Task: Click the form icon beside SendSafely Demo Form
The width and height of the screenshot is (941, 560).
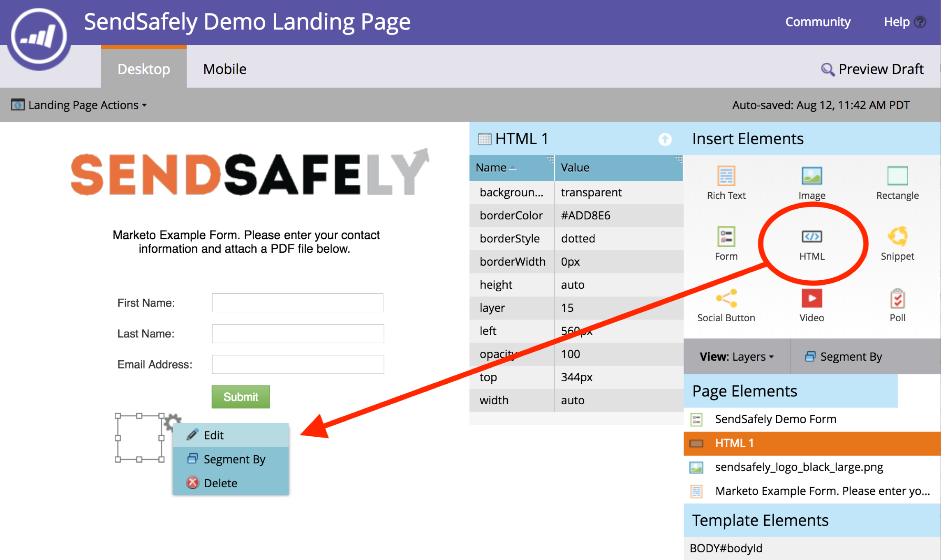Action: pos(696,419)
